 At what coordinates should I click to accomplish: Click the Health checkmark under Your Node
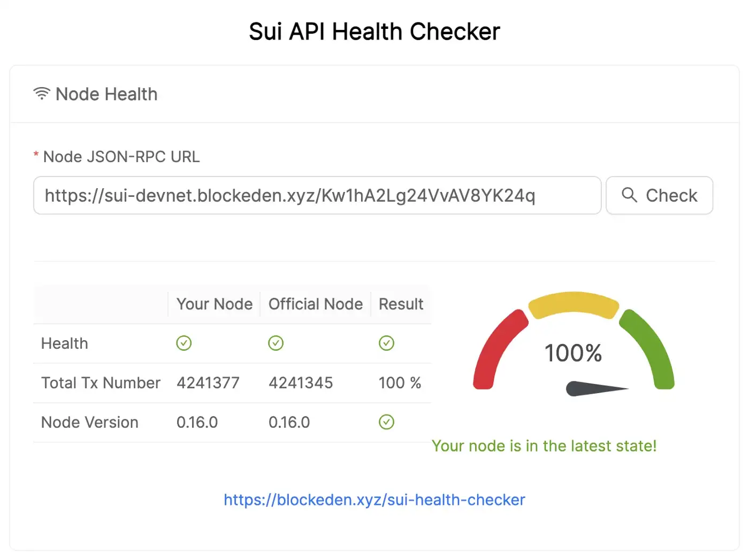click(184, 343)
